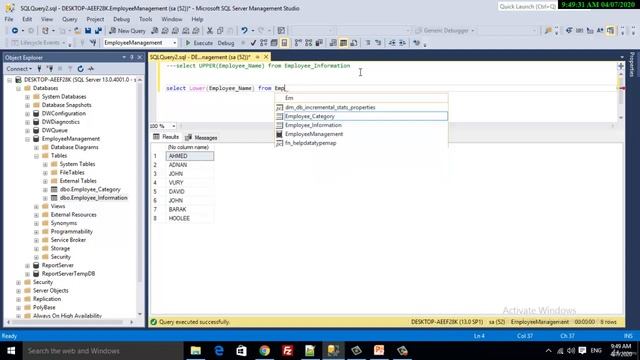Open the Help menu
The height and width of the screenshot is (360, 640).
pos(197,19)
